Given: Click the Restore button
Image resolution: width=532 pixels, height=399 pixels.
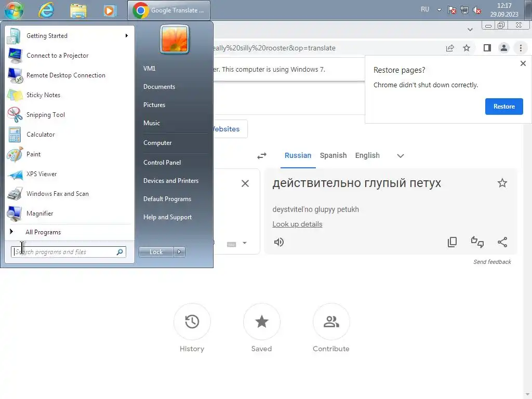Looking at the screenshot, I should (x=504, y=107).
